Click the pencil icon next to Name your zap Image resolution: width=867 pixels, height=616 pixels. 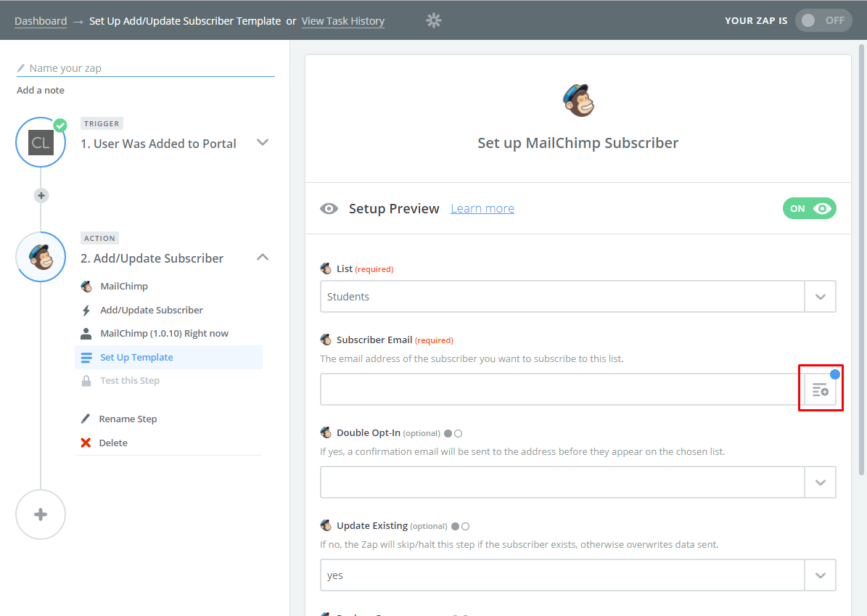tap(21, 68)
